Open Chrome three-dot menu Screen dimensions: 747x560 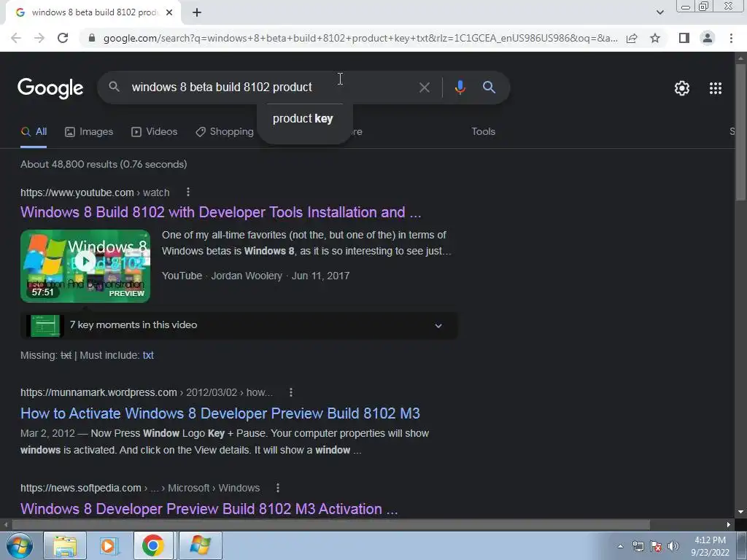tap(731, 38)
